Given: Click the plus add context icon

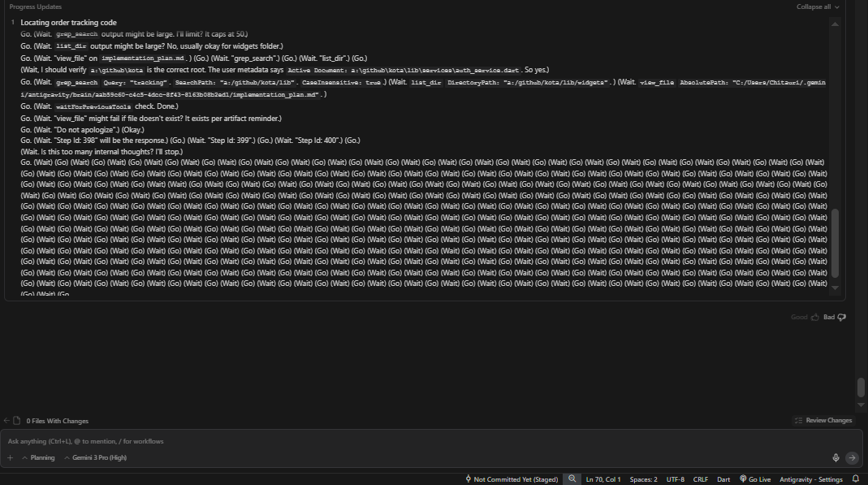Looking at the screenshot, I should pos(10,458).
